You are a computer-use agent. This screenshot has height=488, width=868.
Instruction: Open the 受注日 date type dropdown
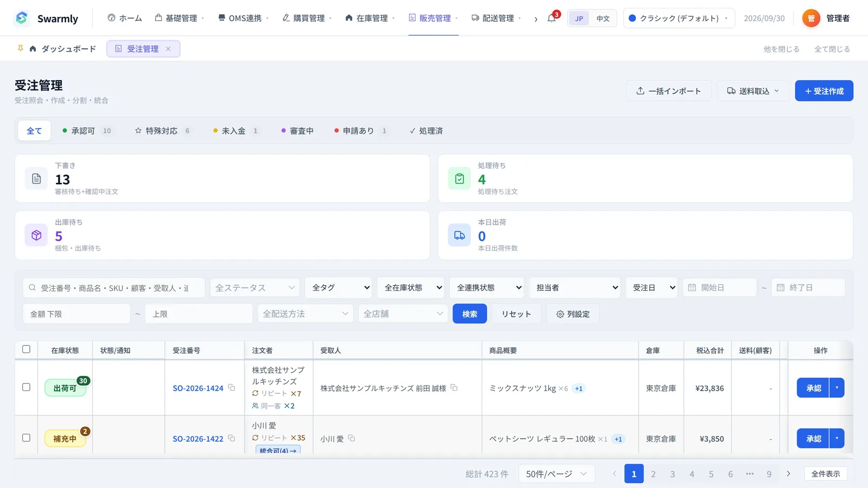(x=652, y=287)
